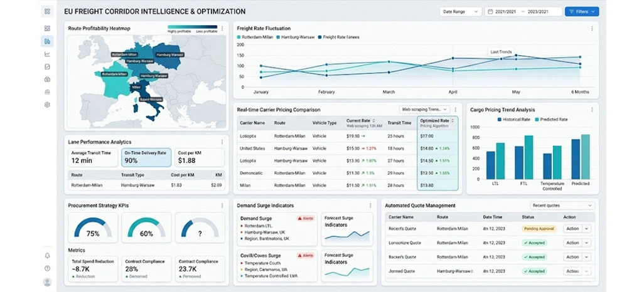Click the 23.7K Contract Compliance card
This screenshot has width=644, height=292.
click(x=200, y=269)
